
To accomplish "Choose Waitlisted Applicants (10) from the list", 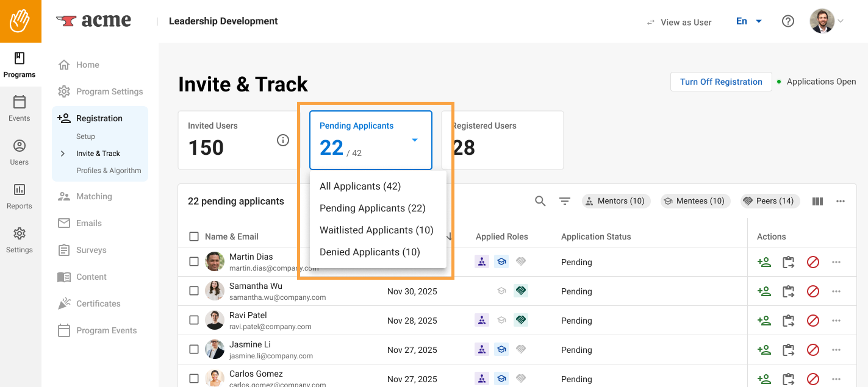I will 376,230.
